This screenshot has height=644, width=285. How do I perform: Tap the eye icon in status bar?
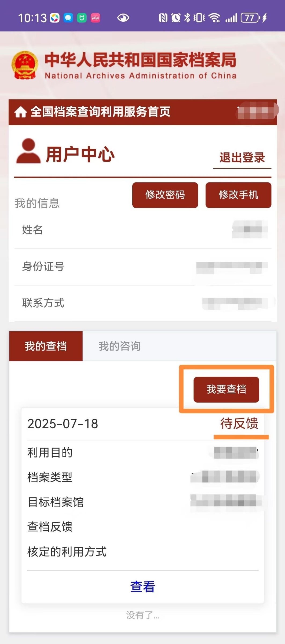tap(123, 18)
